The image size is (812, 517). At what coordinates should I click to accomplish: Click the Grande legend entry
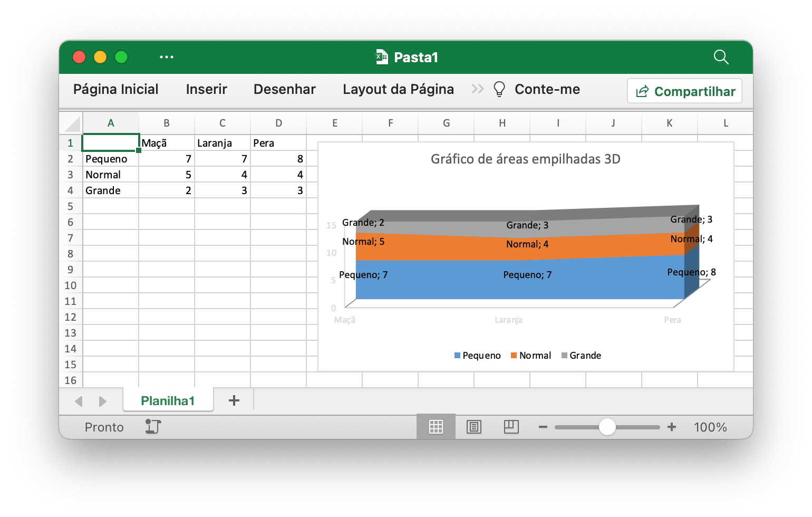click(x=581, y=356)
